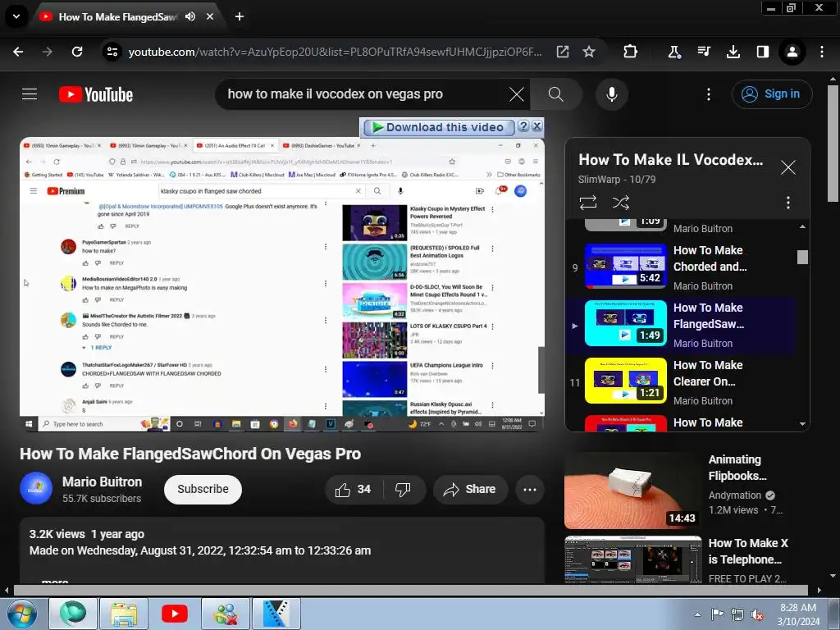Viewport: 840px width, 630px height.
Task: Open Windows Start menu
Action: [22, 614]
